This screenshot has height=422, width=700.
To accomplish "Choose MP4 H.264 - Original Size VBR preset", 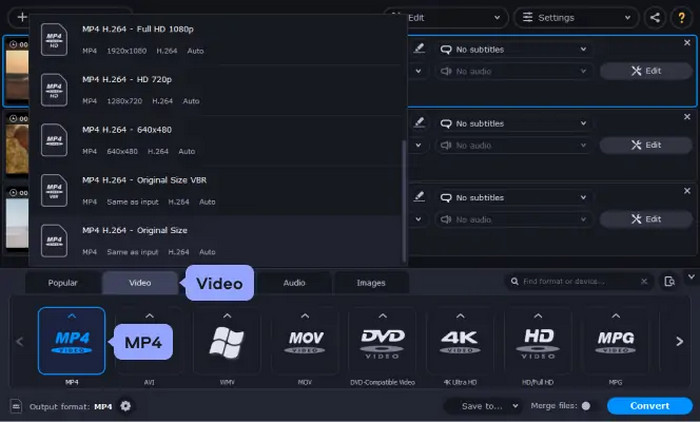I will (216, 191).
